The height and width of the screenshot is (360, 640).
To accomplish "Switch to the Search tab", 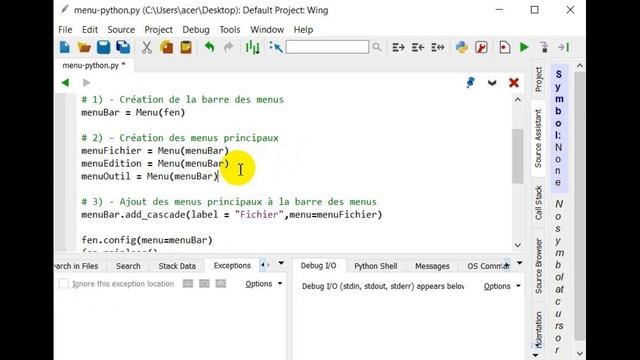I will 128,266.
